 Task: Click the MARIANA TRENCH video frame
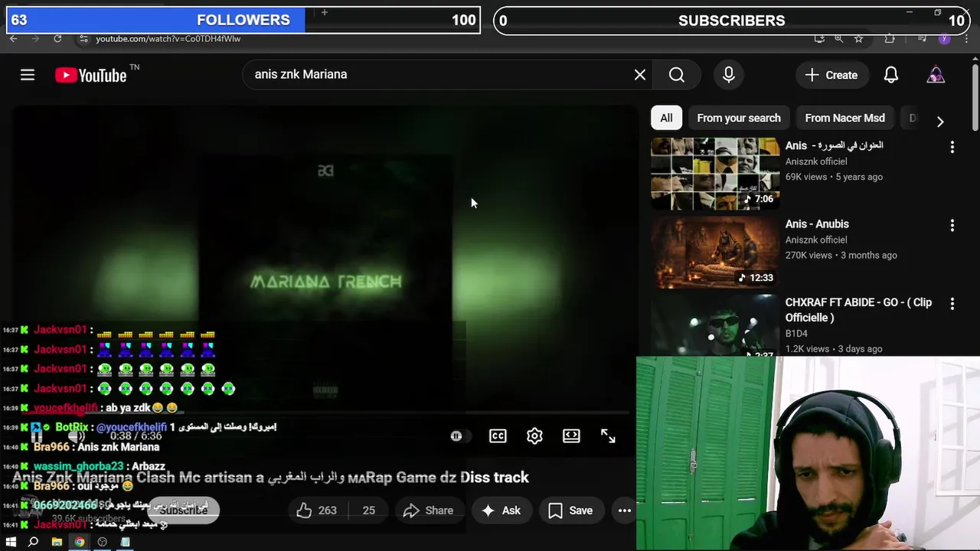pyautogui.click(x=325, y=260)
